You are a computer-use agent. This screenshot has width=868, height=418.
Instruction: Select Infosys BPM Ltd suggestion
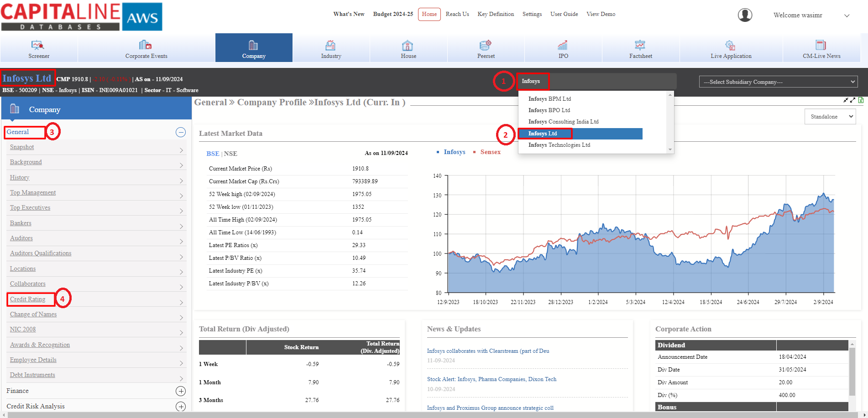[549, 98]
